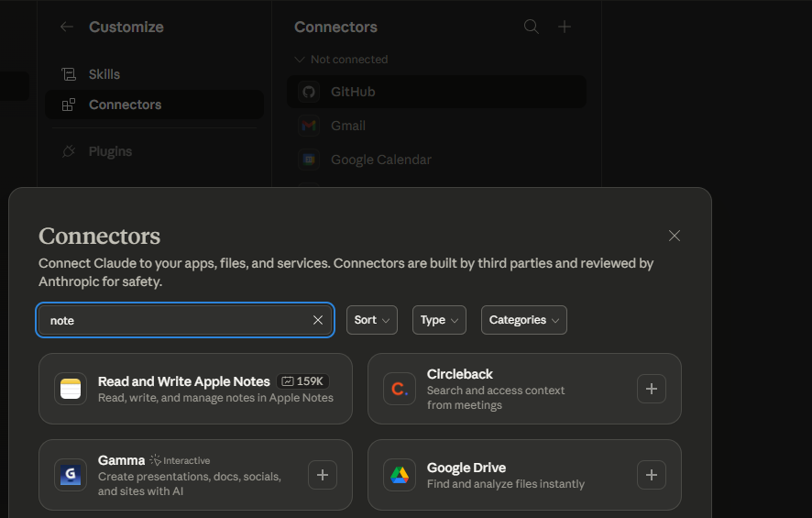
Task: Click the Apple Notes app icon
Action: tap(71, 389)
